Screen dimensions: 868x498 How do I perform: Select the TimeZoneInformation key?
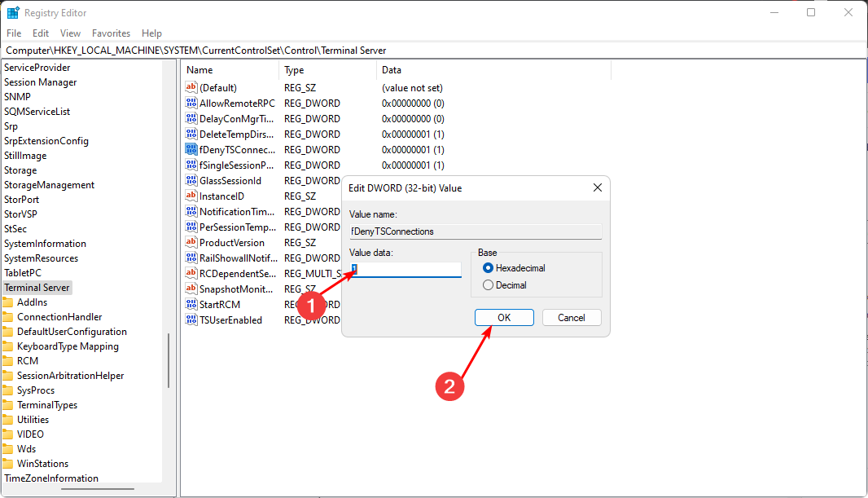tap(51, 478)
